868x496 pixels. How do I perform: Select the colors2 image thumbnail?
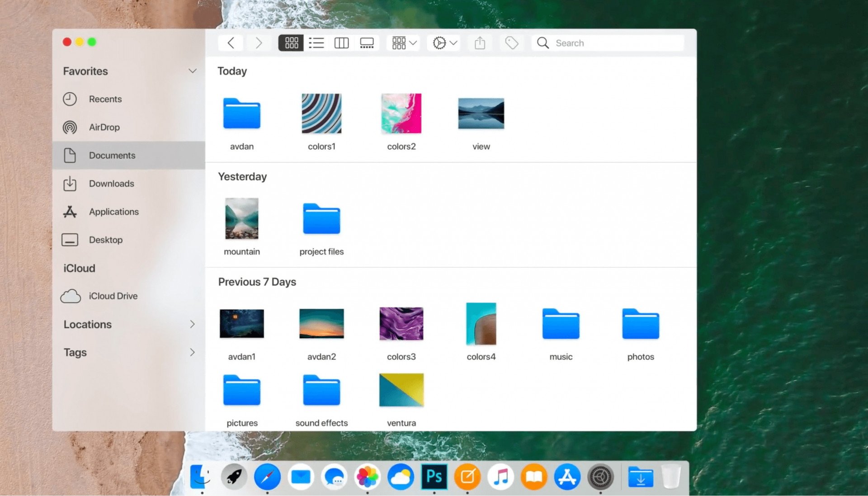click(401, 113)
